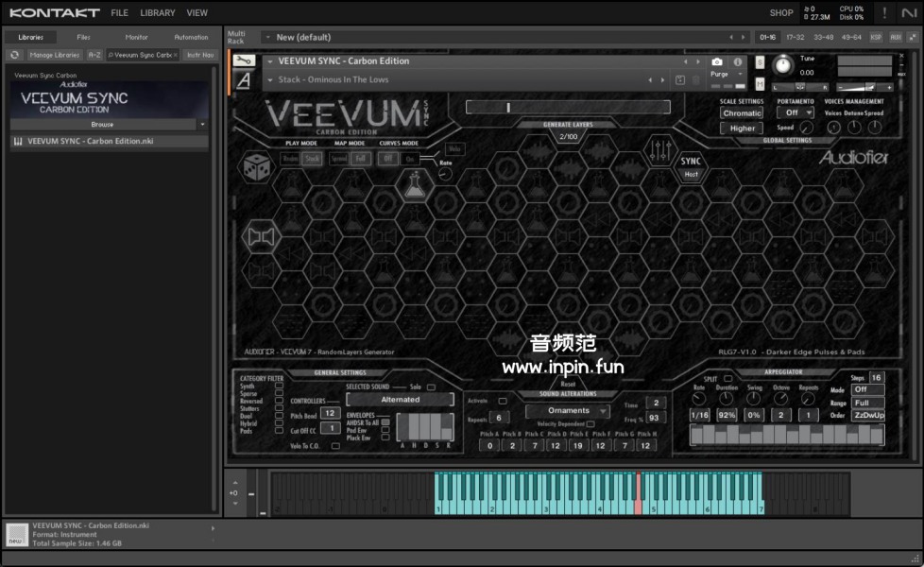Expand Browse dropdown arrow in library
The height and width of the screenshot is (567, 924).
click(203, 125)
